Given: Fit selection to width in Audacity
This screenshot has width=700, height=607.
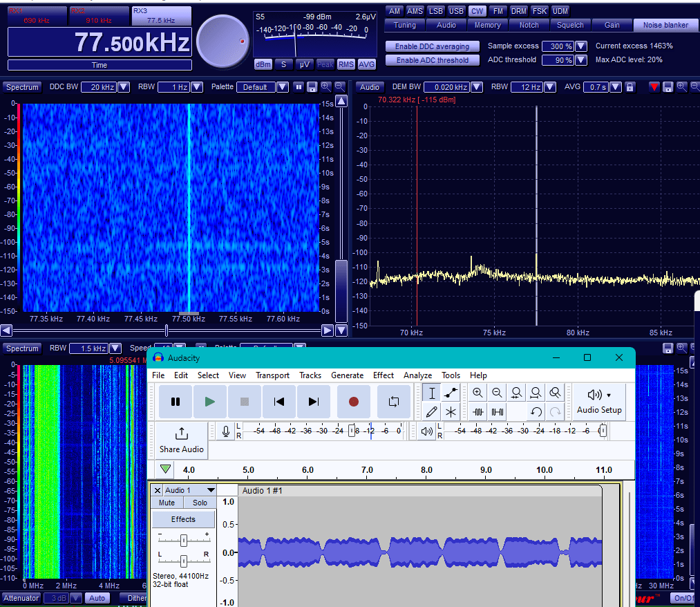Looking at the screenshot, I should 516,393.
